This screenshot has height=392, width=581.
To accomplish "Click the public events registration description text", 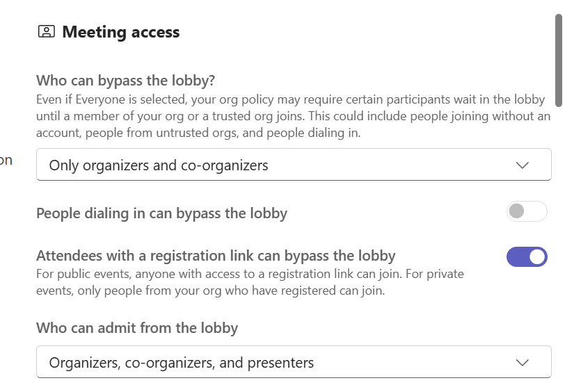I will click(x=250, y=282).
